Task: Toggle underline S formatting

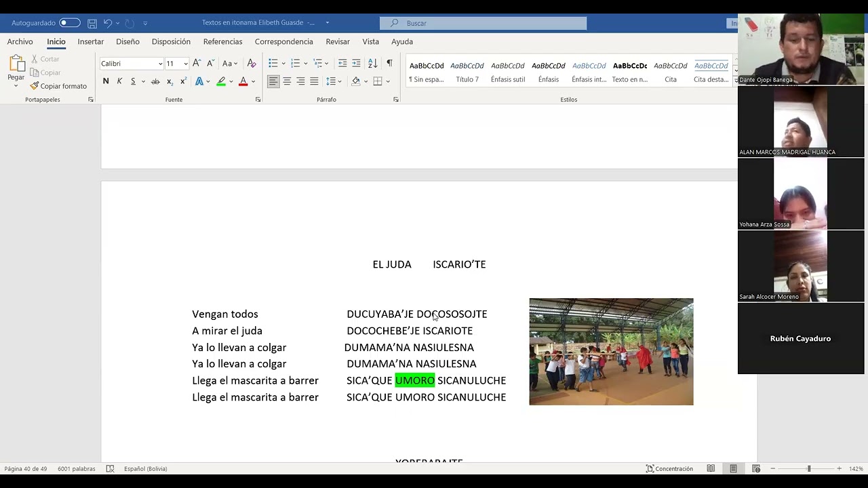Action: (x=133, y=81)
